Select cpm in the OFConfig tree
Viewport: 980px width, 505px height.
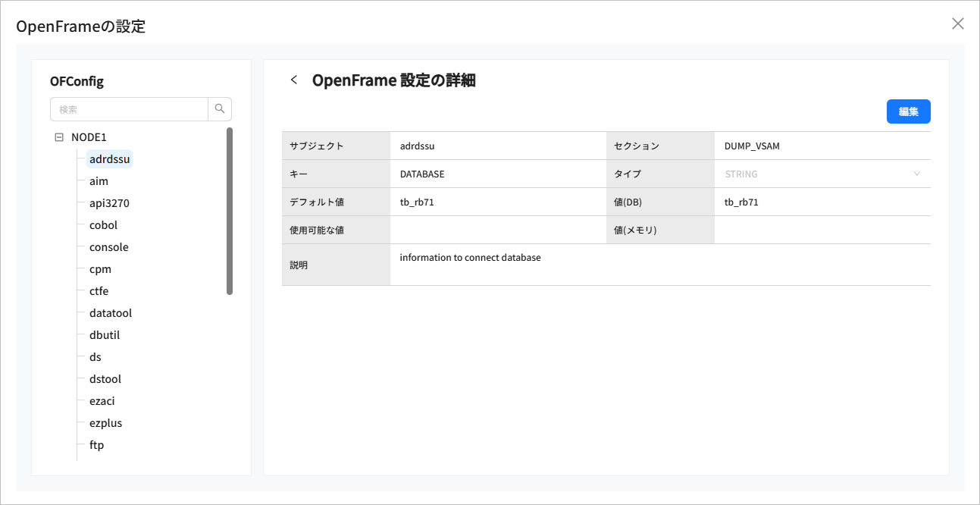(100, 269)
